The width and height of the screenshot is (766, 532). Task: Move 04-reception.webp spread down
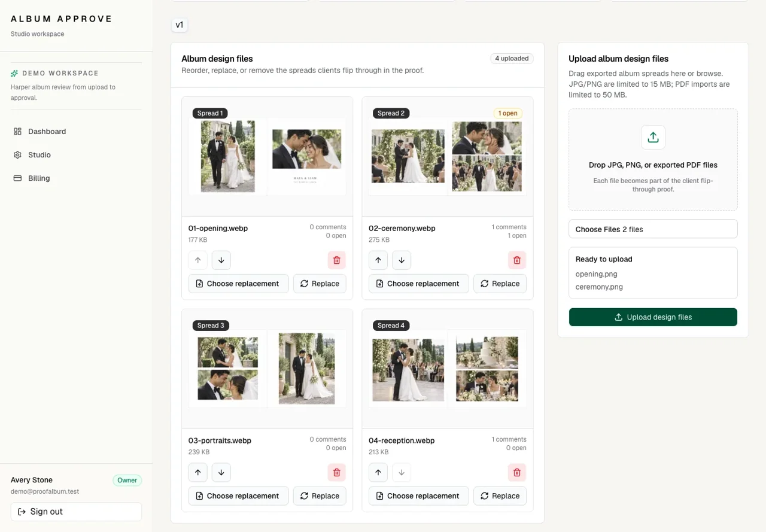[402, 473]
